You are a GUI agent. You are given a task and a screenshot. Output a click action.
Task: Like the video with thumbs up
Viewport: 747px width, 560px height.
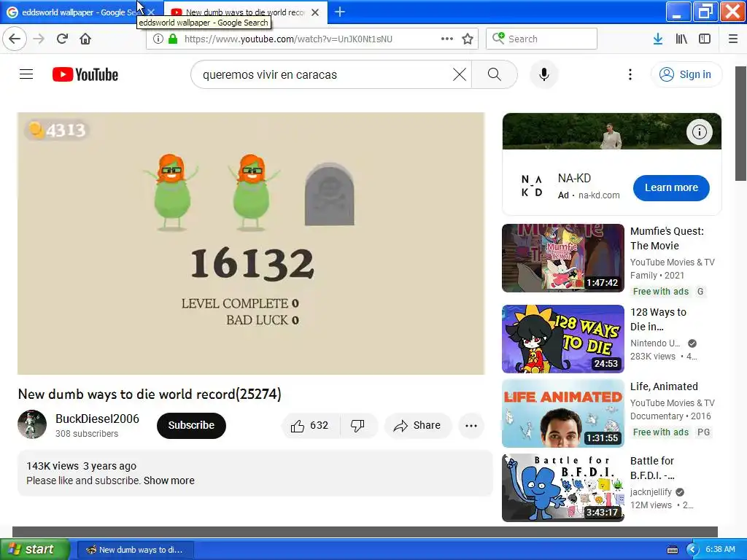(x=311, y=425)
